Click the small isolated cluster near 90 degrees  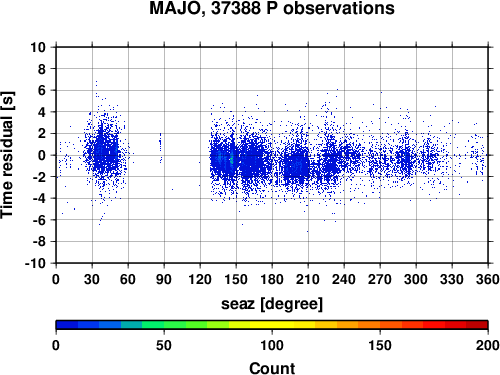pyautogui.click(x=160, y=147)
